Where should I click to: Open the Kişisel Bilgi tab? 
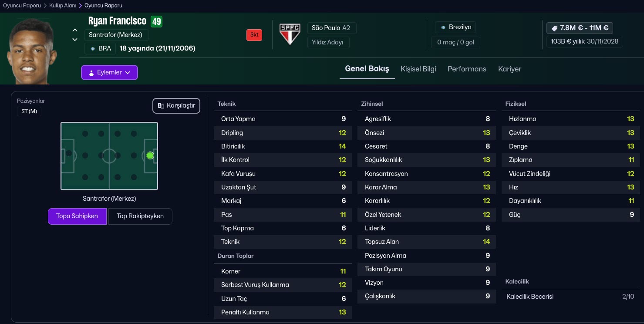418,69
